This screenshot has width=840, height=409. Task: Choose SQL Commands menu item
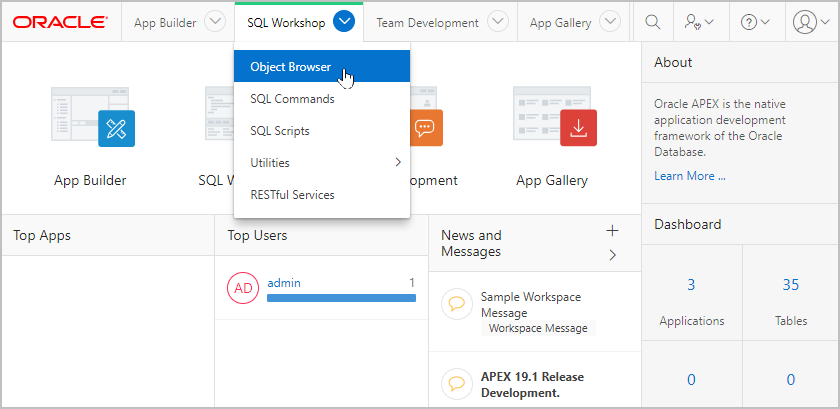[x=322, y=99]
